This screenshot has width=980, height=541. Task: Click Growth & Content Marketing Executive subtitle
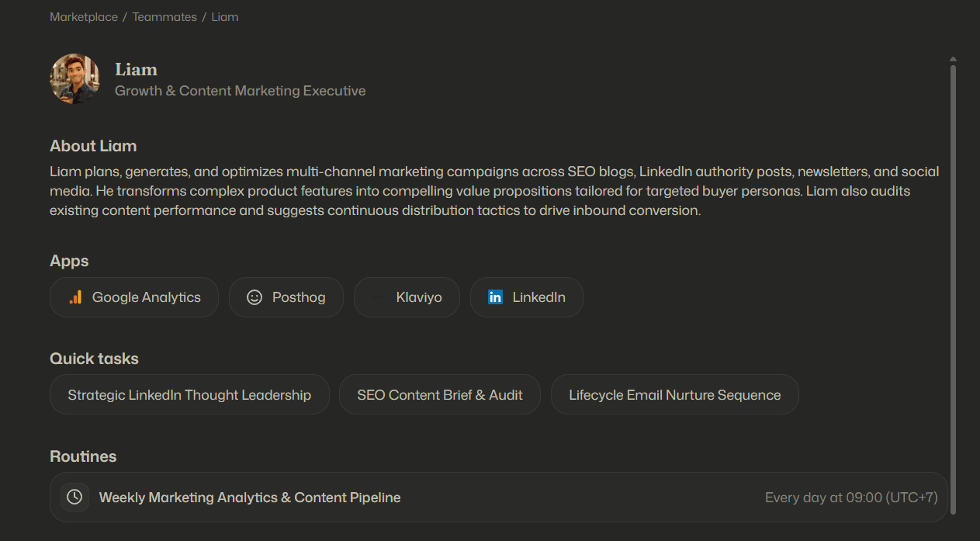click(241, 91)
